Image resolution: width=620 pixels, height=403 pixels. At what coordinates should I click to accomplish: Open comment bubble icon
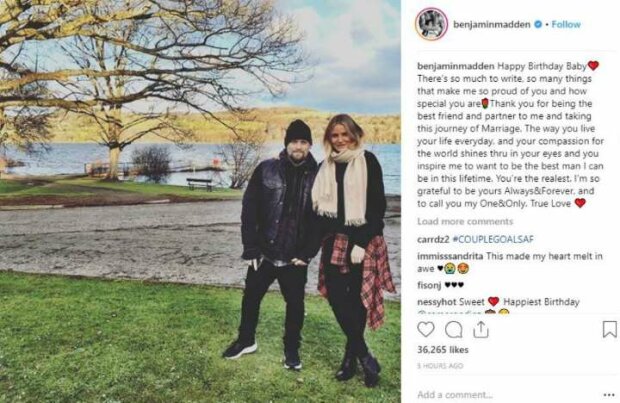pos(453,329)
